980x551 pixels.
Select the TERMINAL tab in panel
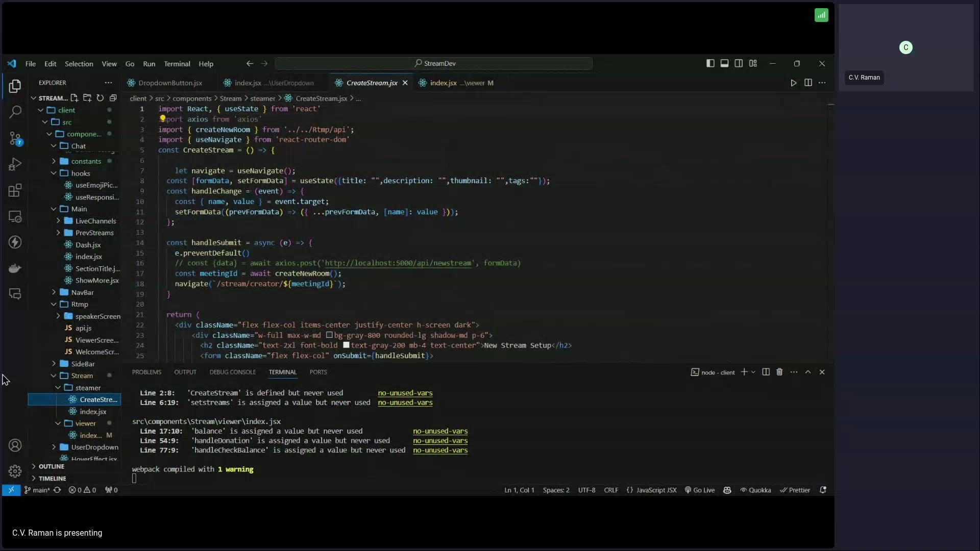coord(282,372)
